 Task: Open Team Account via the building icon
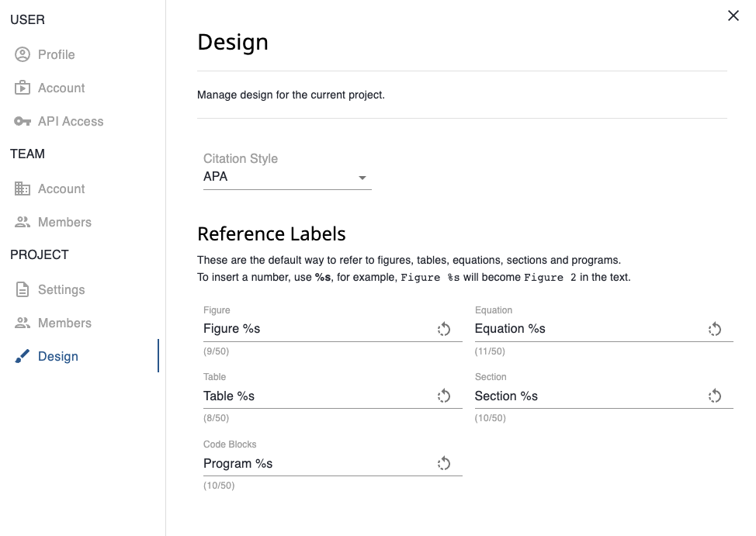[x=23, y=188]
